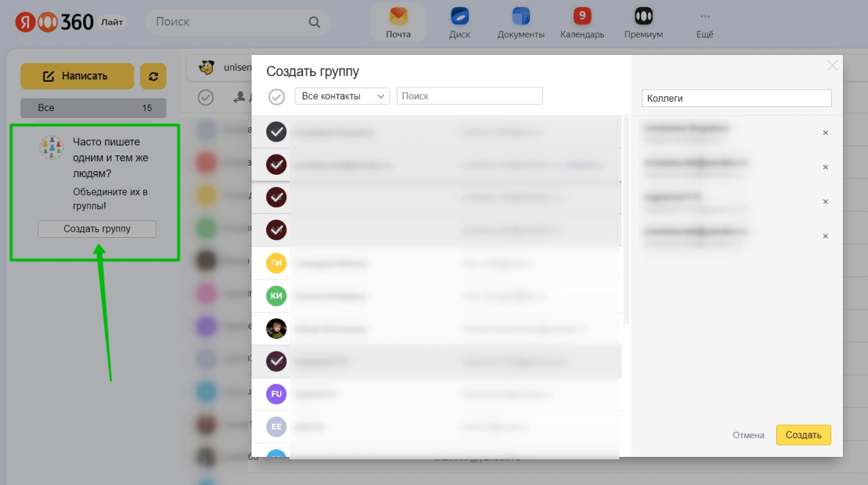This screenshot has height=485, width=868.
Task: Uncheck the checked contact above FU avatar
Action: 276,361
